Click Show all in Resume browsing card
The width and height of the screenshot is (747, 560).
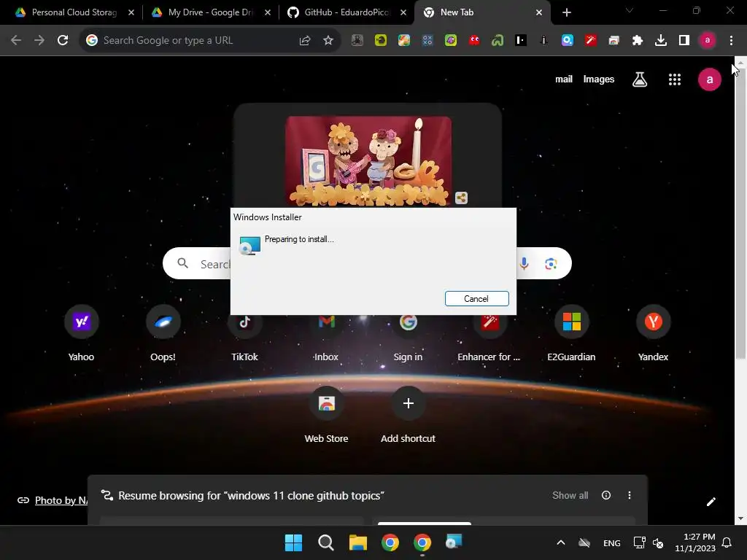tap(570, 495)
